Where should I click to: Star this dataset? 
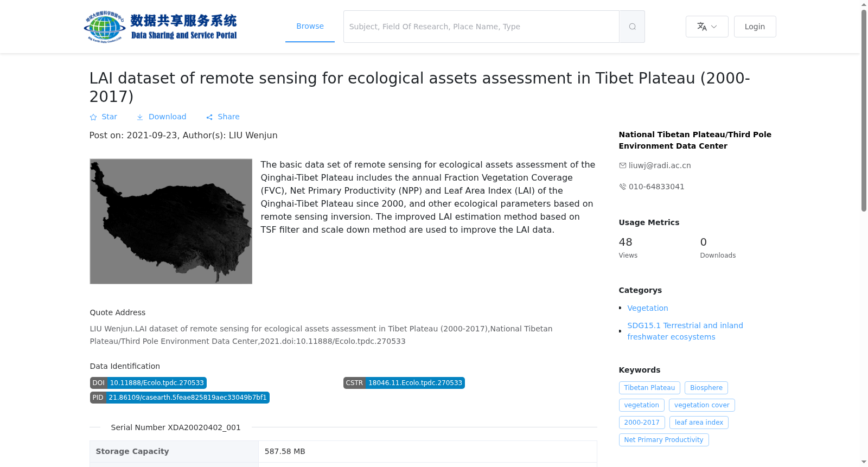pos(104,117)
